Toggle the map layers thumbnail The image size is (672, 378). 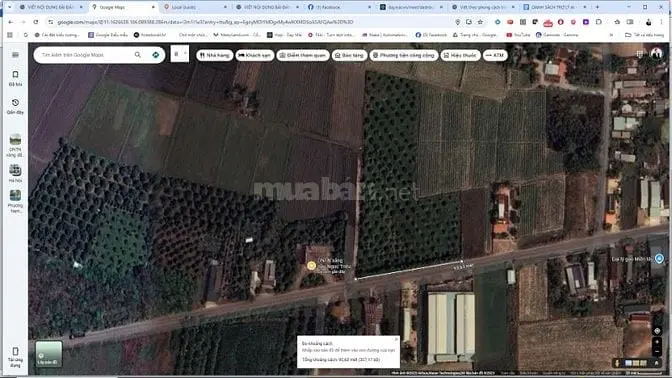click(48, 354)
